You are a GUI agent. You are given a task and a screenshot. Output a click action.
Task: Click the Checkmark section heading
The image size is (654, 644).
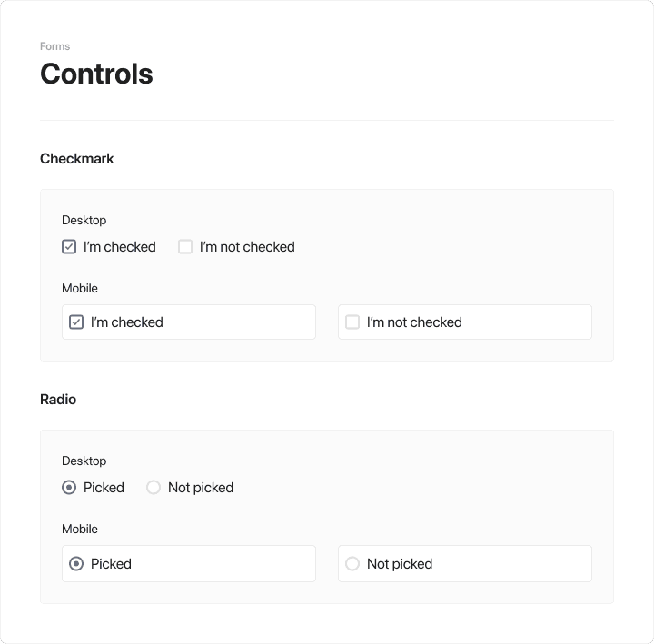click(77, 159)
